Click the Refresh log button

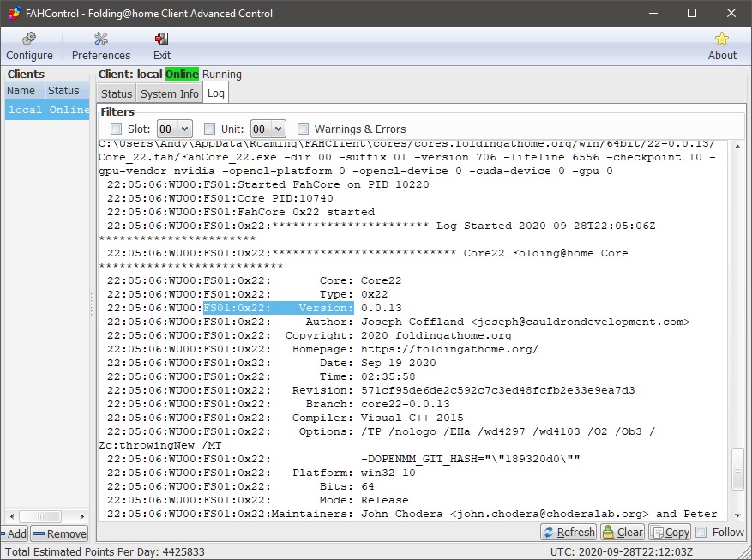coord(569,533)
